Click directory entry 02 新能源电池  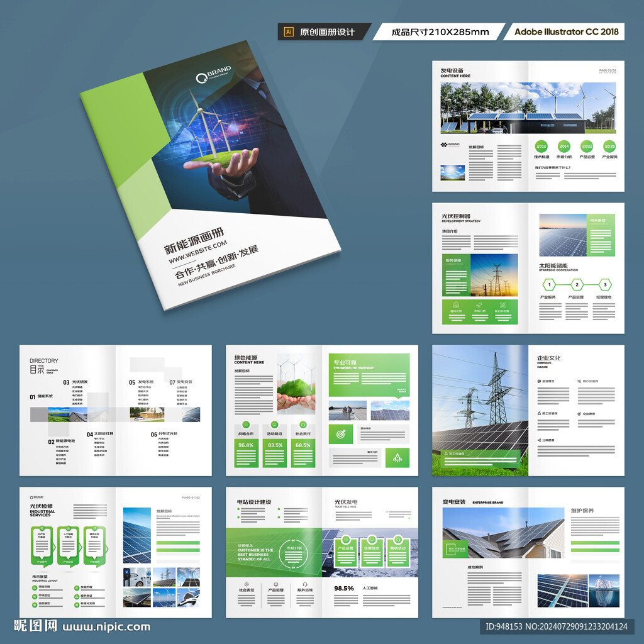[61, 441]
